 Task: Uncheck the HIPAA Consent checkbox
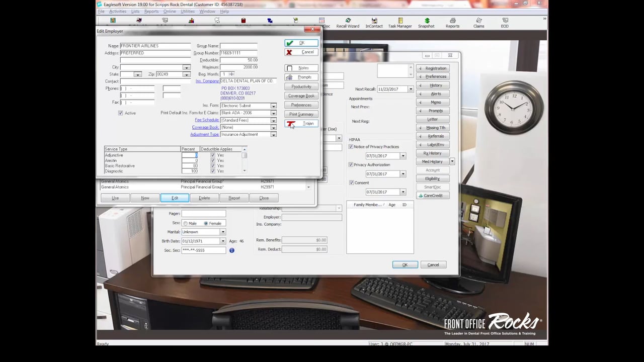(351, 183)
